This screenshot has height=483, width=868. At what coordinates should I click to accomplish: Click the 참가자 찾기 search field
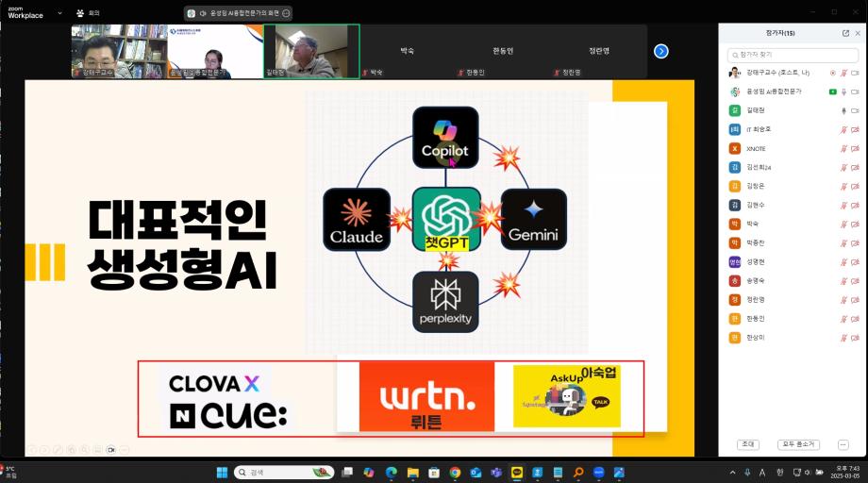pyautogui.click(x=793, y=55)
